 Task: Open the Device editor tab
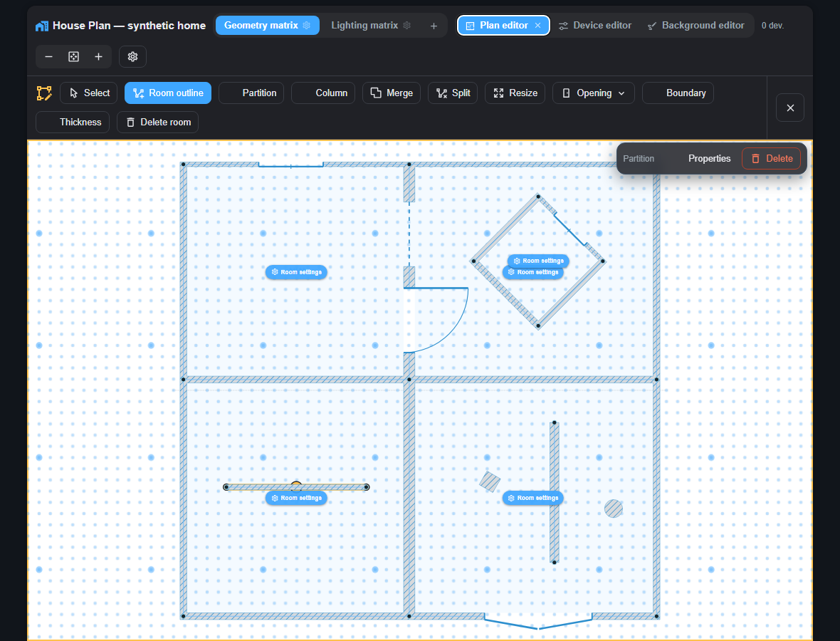coord(594,25)
